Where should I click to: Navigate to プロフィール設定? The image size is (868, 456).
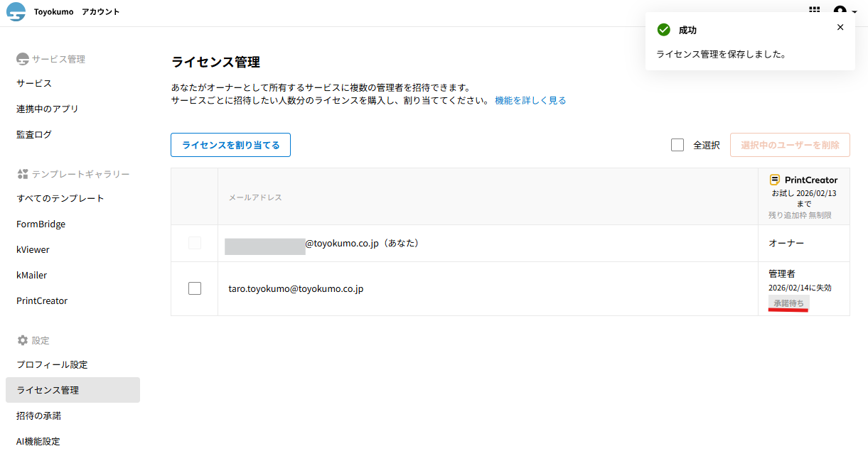pos(52,364)
